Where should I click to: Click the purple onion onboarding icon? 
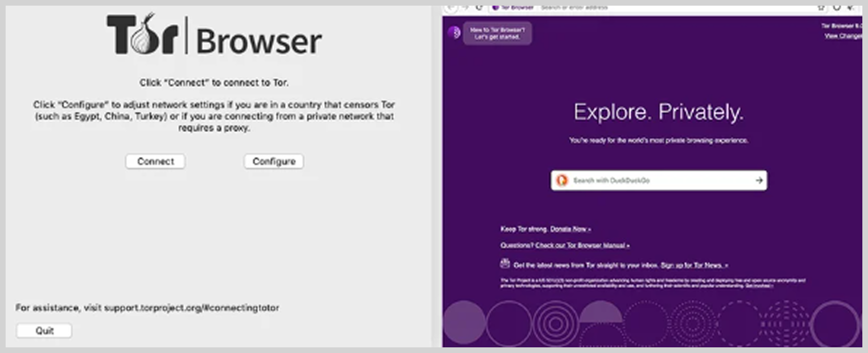click(x=454, y=33)
